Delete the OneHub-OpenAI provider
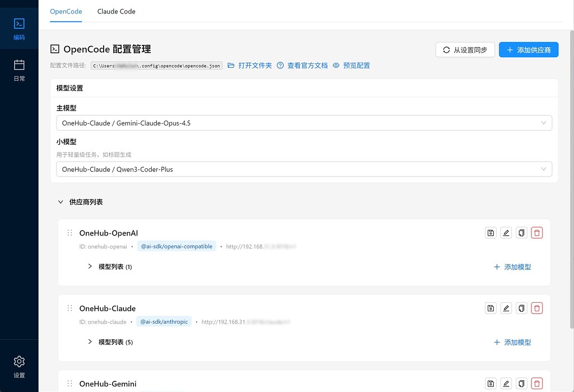This screenshot has width=574, height=392. (536, 233)
